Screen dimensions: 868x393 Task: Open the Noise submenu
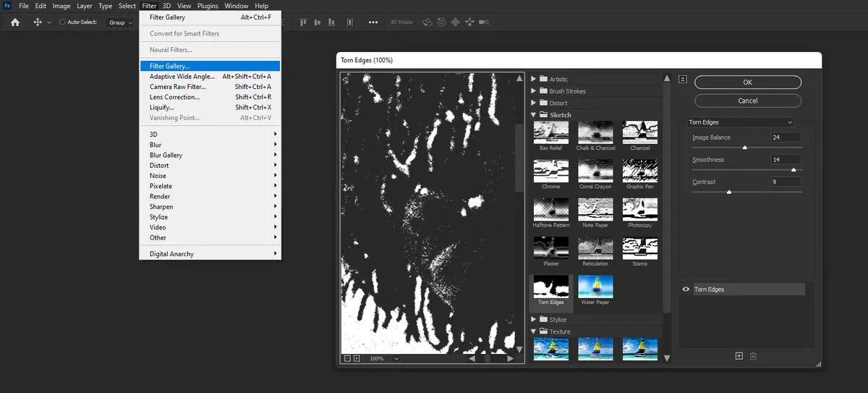tap(210, 176)
